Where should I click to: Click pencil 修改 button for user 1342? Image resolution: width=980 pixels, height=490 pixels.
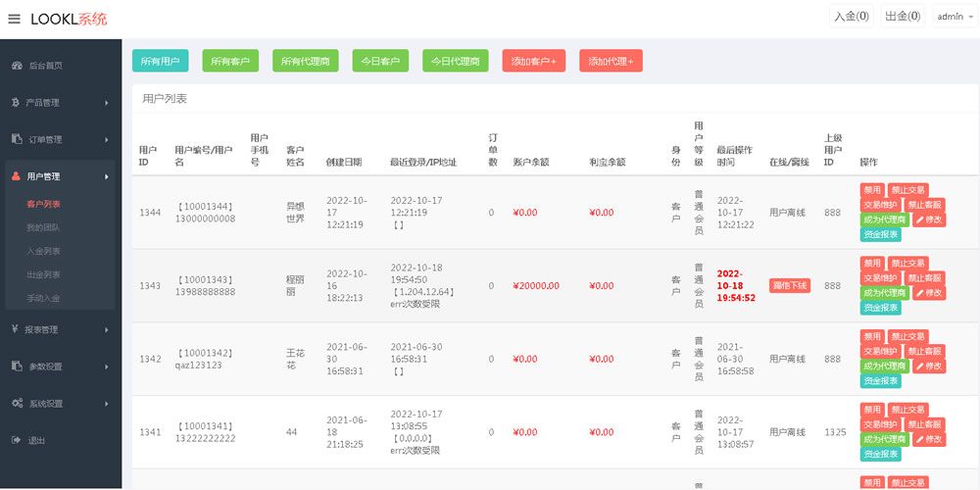[929, 366]
